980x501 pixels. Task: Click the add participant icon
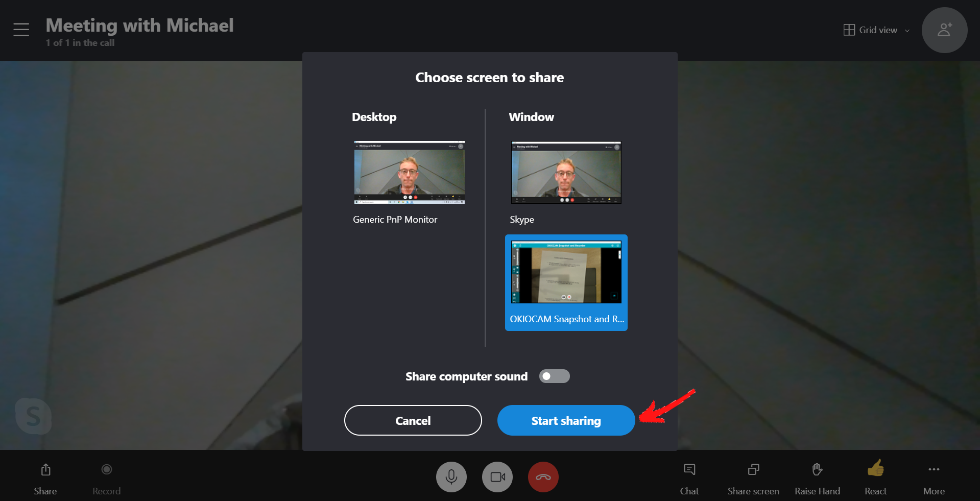944,30
